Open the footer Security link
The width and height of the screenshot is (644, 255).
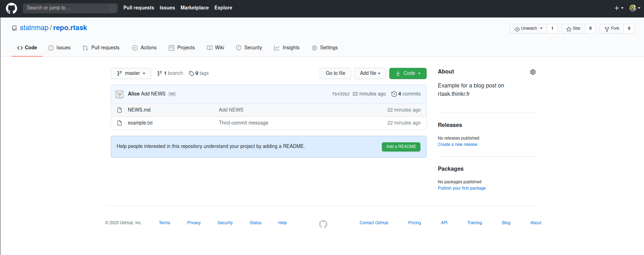[x=225, y=223]
